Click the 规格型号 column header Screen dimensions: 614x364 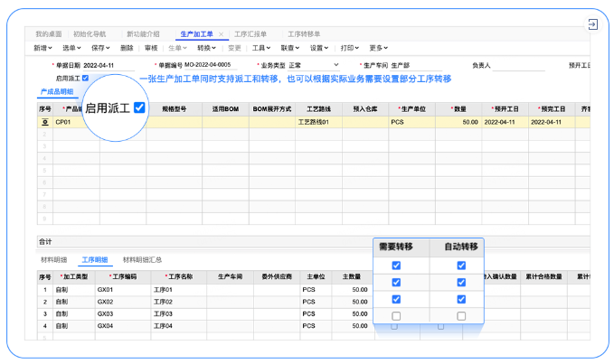click(x=175, y=109)
